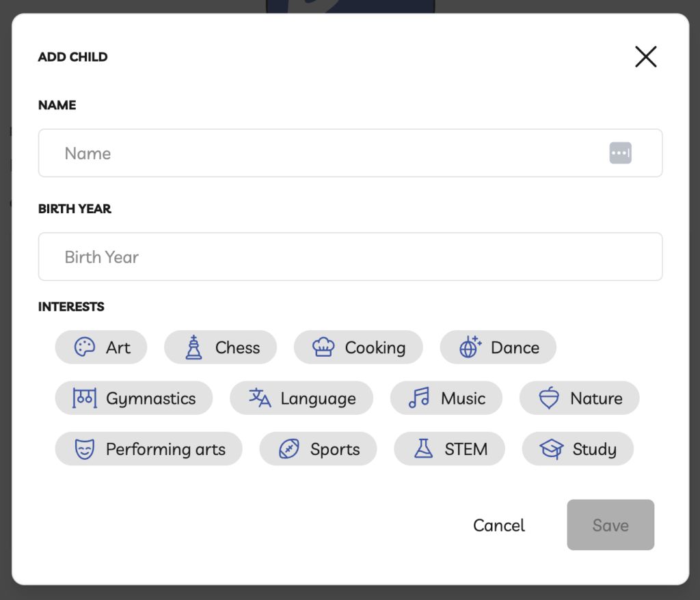Image resolution: width=700 pixels, height=600 pixels.
Task: Choose the Music note icon
Action: click(419, 398)
